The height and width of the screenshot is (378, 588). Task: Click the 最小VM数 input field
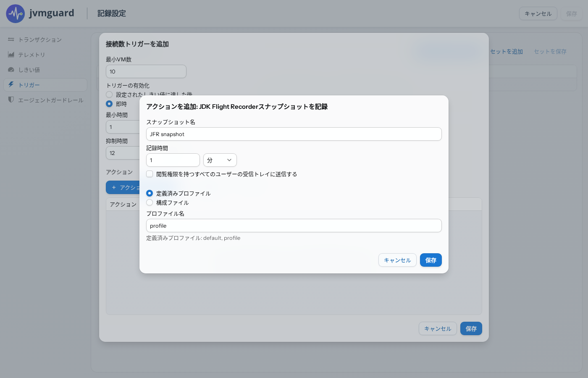146,71
